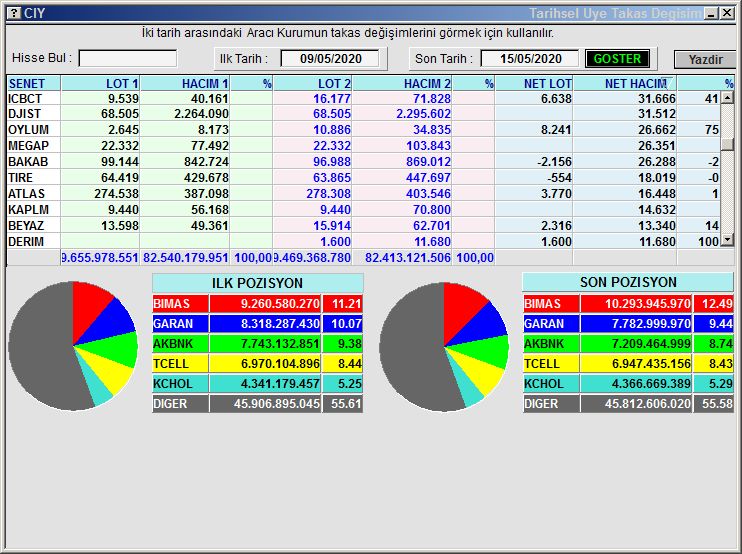Select the KAPLM row
The image size is (742, 554).
[363, 210]
